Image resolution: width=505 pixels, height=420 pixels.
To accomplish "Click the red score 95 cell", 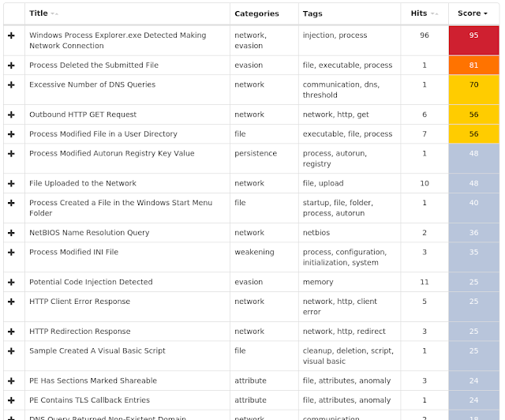I will point(473,40).
